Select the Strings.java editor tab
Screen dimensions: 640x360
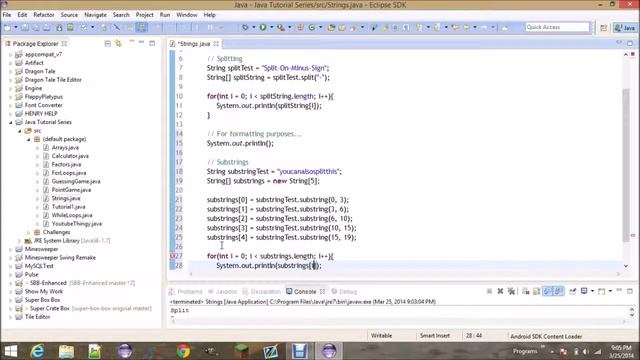(x=195, y=44)
